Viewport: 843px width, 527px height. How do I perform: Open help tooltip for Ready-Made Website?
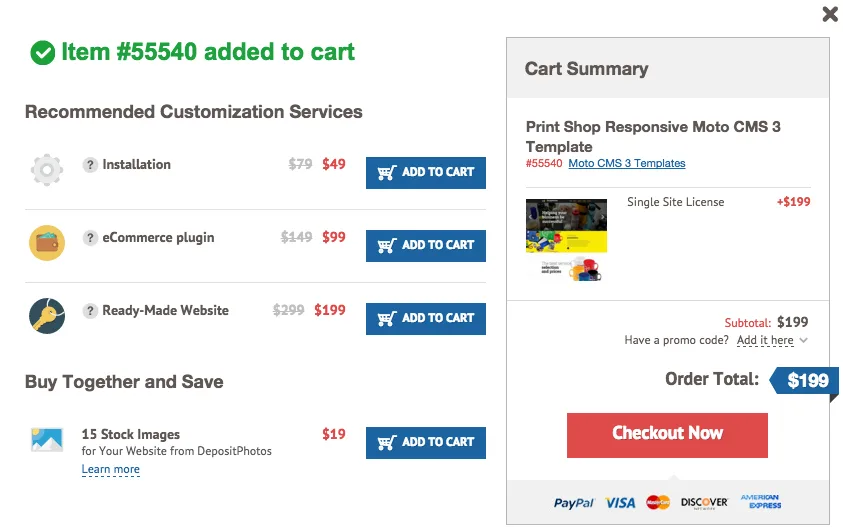point(90,311)
